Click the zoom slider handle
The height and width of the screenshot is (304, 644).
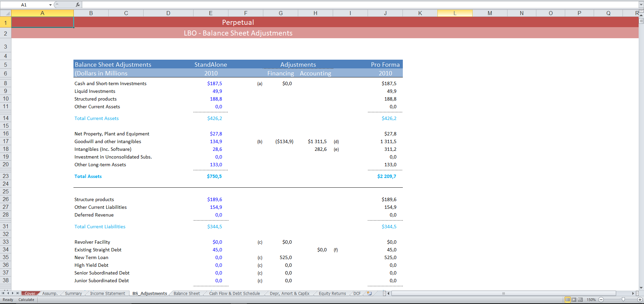point(623,300)
